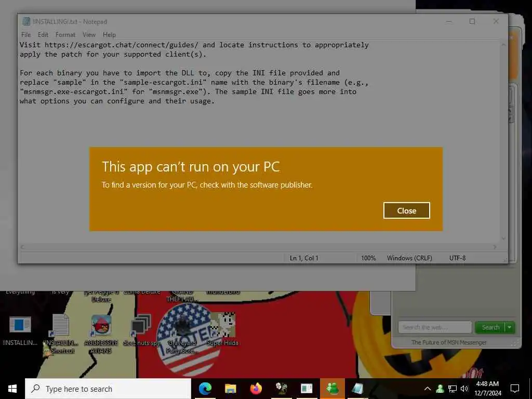The width and height of the screenshot is (532, 399).
Task: Click the flower icon app on the taskbar
Action: pyautogui.click(x=281, y=389)
